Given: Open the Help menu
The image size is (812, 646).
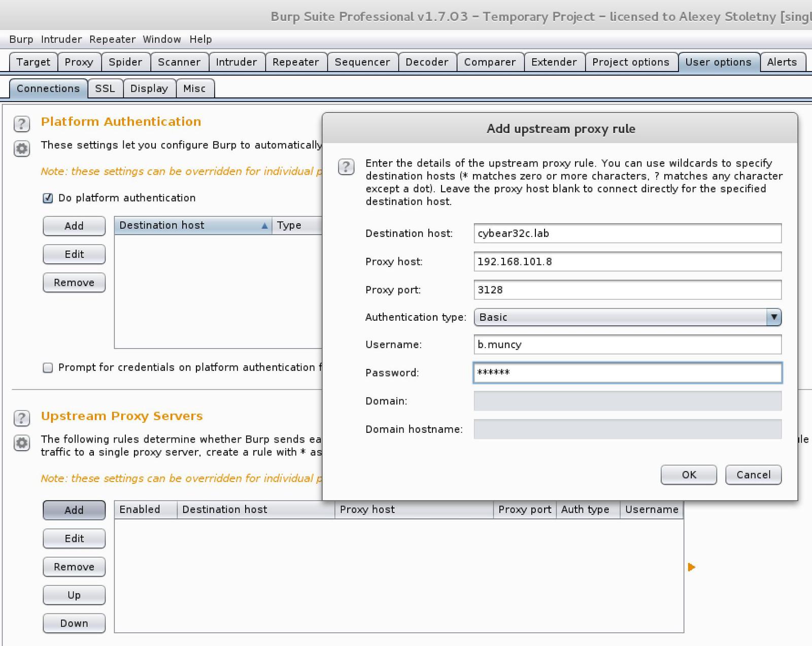Looking at the screenshot, I should [200, 39].
